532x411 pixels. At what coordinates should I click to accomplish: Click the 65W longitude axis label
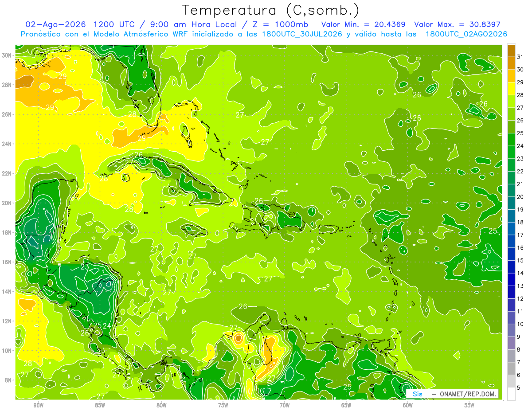pos(346,405)
